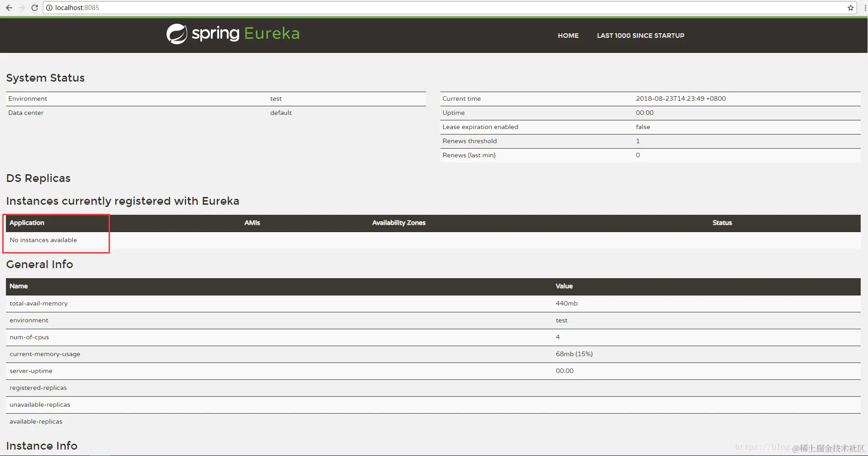Select the 2018-08-23T14:23:49 +0800 timestamp
Image resolution: width=868 pixels, height=456 pixels.
tap(680, 98)
